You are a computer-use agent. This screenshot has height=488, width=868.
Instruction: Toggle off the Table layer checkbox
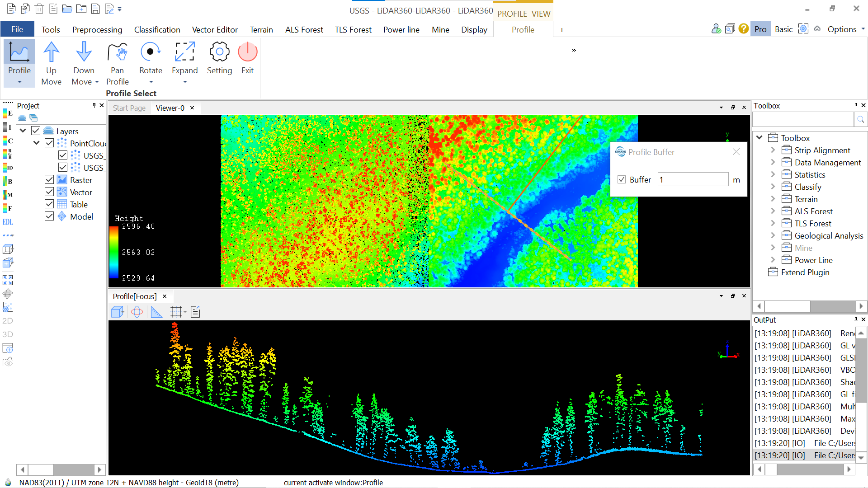[x=49, y=204]
